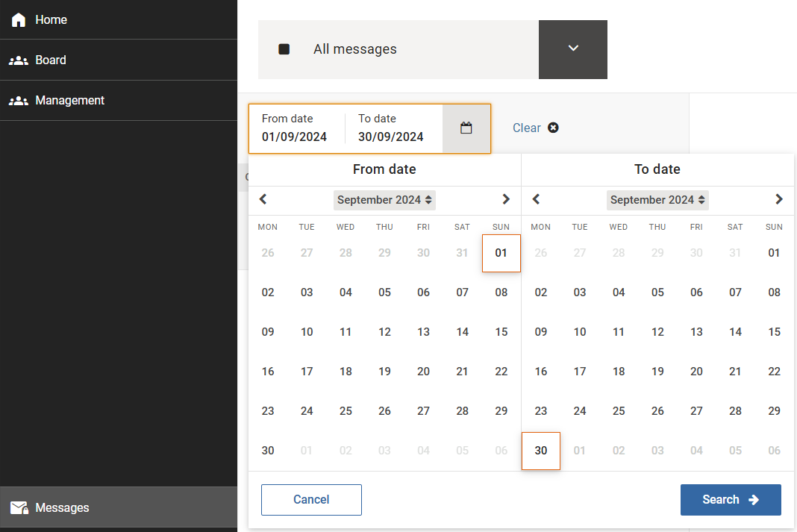Select 04 September in To date calendar
Image resolution: width=797 pixels, height=532 pixels.
click(619, 292)
